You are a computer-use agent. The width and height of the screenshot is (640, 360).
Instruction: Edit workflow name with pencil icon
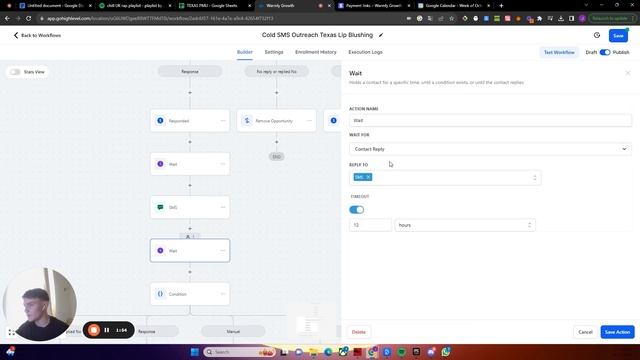(x=381, y=35)
